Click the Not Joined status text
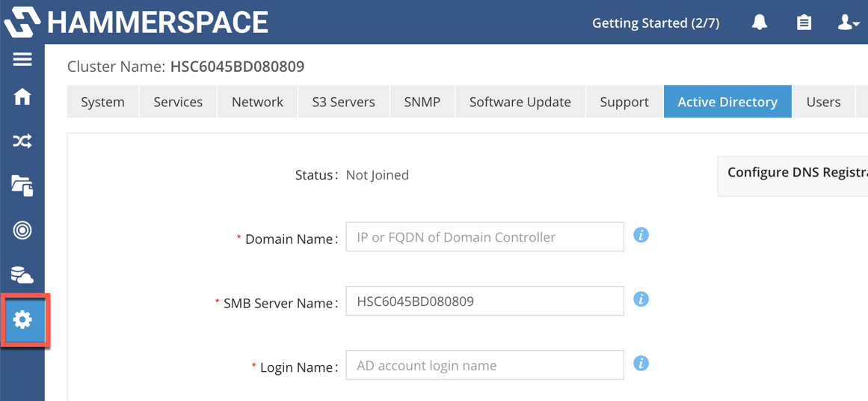This screenshot has width=868, height=401. (377, 175)
